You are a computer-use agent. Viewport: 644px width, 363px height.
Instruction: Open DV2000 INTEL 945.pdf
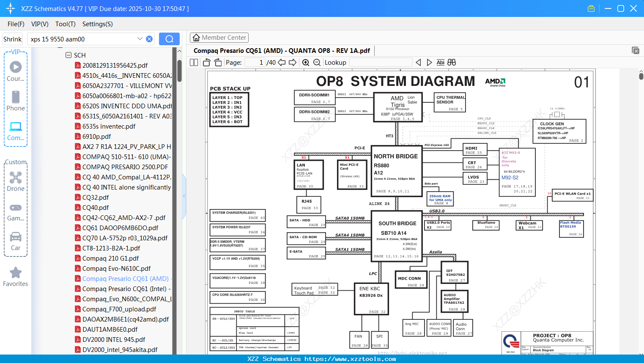114,340
